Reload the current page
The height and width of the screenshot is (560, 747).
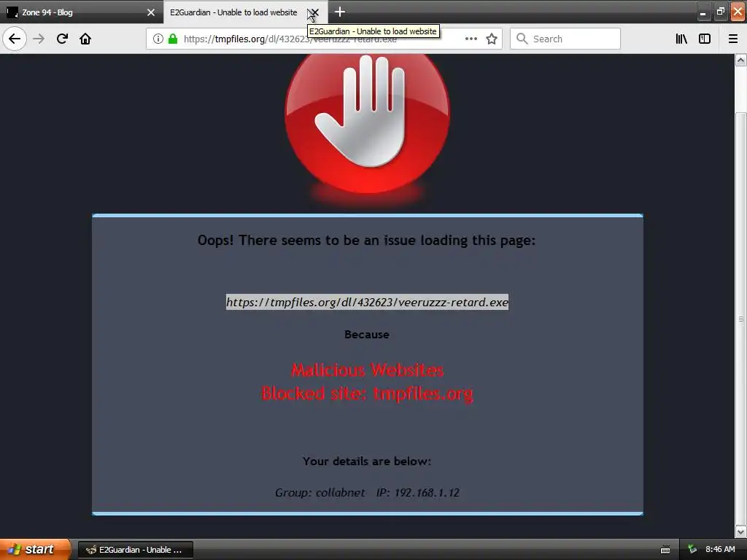[62, 39]
